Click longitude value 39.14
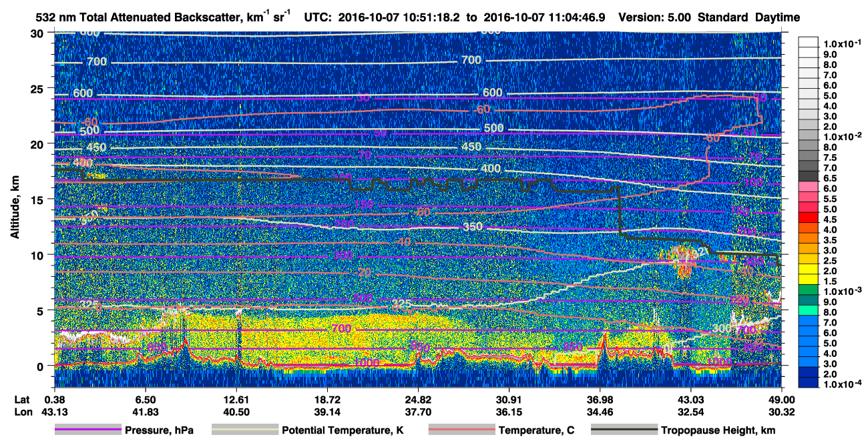The height and width of the screenshot is (445, 868). click(327, 412)
